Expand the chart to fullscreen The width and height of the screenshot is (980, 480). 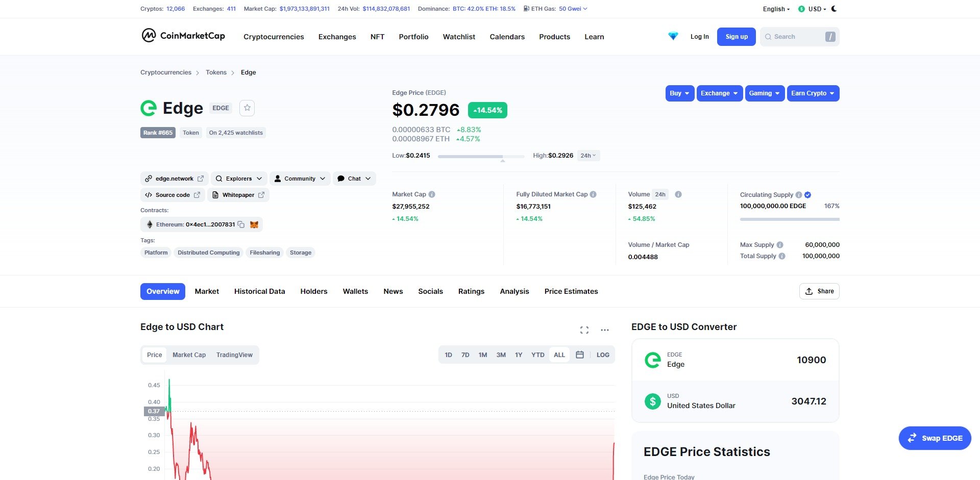point(584,330)
